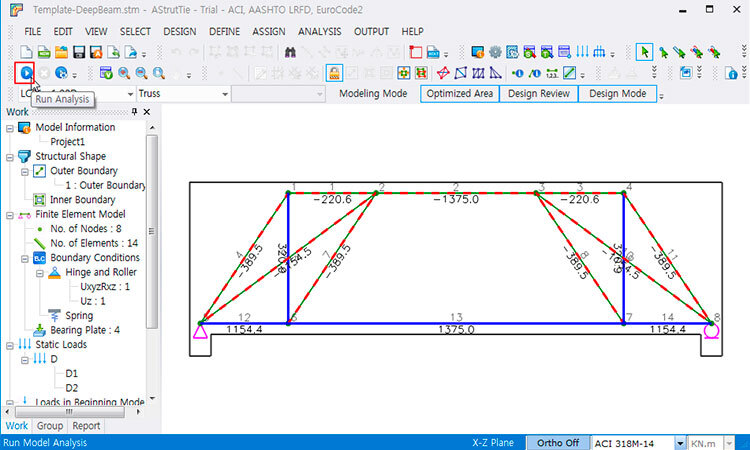Click the binoculars find icon

[290, 52]
